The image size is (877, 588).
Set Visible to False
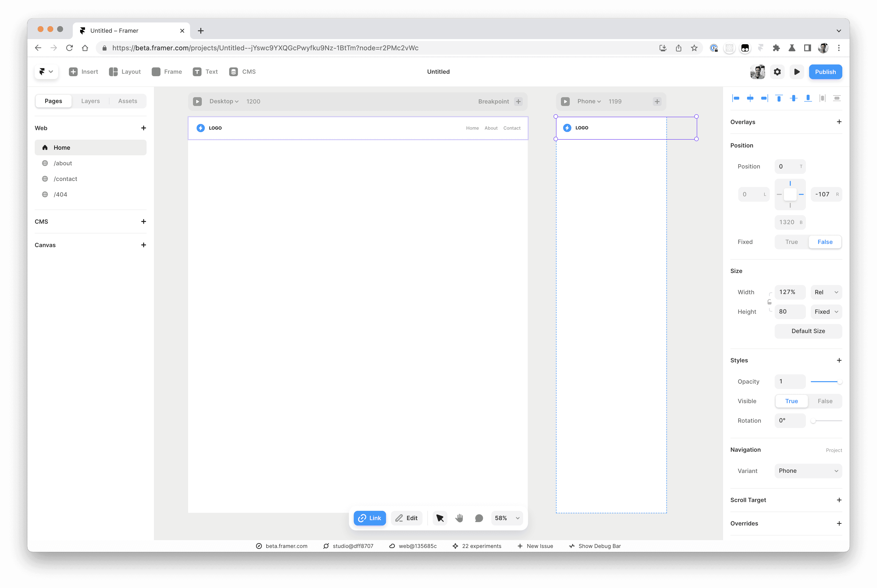(825, 401)
